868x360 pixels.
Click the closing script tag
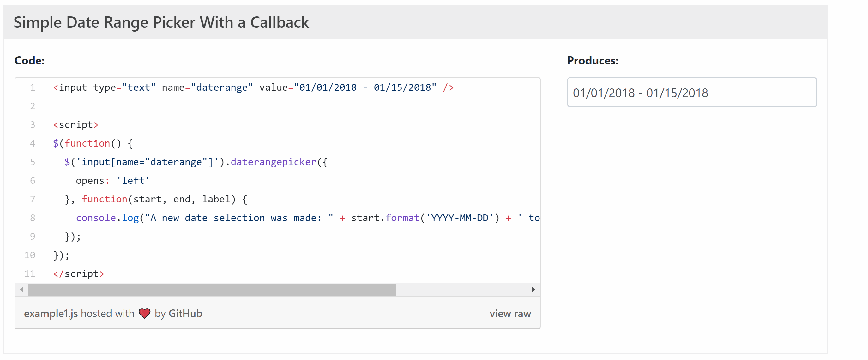(x=79, y=274)
